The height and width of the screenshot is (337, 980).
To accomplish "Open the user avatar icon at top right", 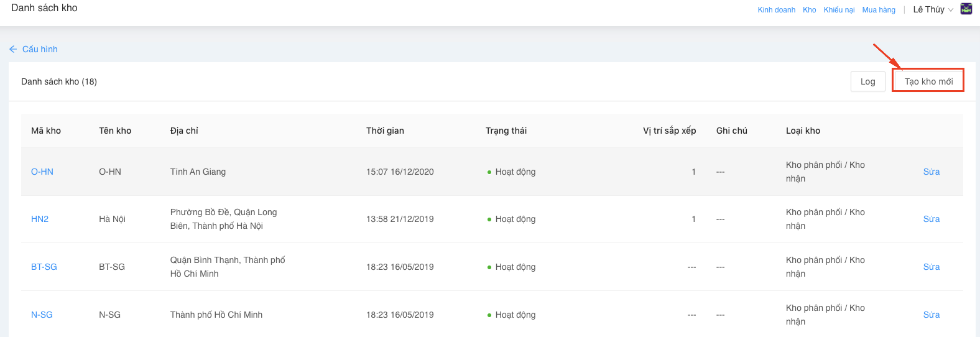I will click(966, 9).
